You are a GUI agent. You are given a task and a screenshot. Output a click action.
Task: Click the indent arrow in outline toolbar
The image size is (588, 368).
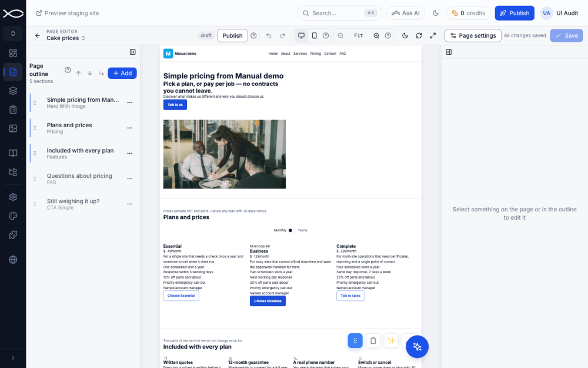point(101,73)
